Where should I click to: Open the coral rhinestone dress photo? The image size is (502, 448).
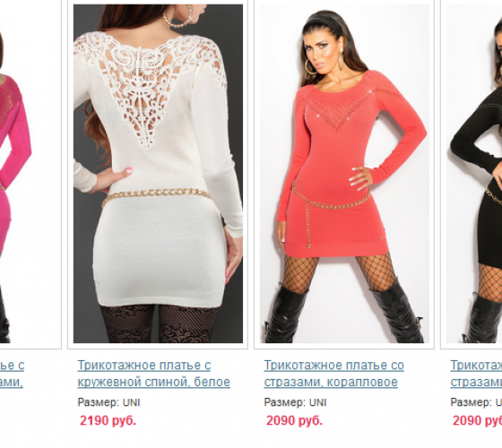pos(344,174)
